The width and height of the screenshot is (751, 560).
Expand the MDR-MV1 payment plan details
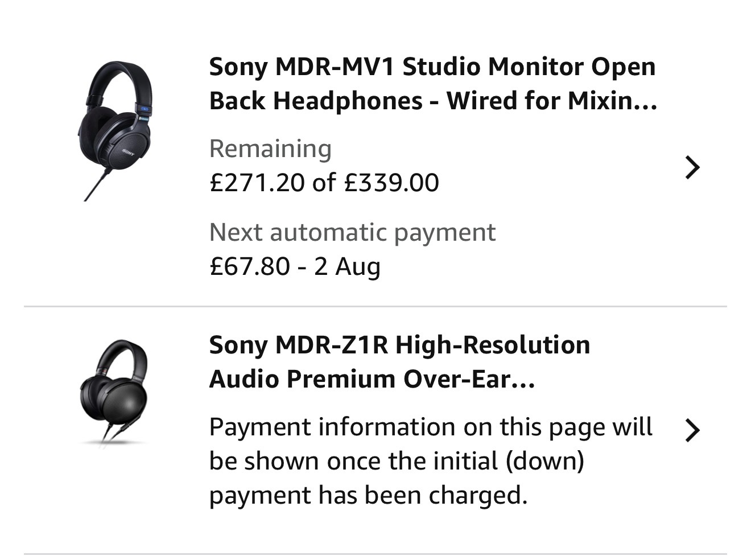pyautogui.click(x=692, y=167)
